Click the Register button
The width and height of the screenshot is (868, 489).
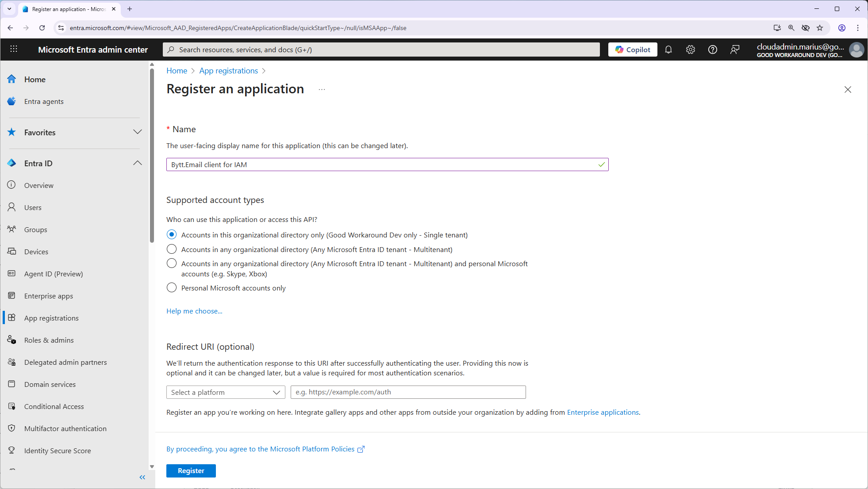(x=191, y=471)
